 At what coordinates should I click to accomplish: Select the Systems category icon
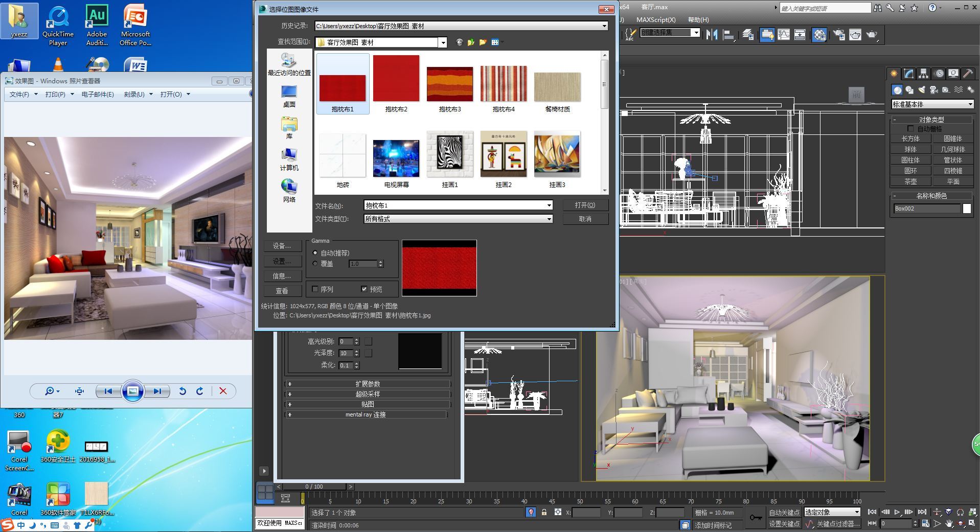pyautogui.click(x=971, y=90)
